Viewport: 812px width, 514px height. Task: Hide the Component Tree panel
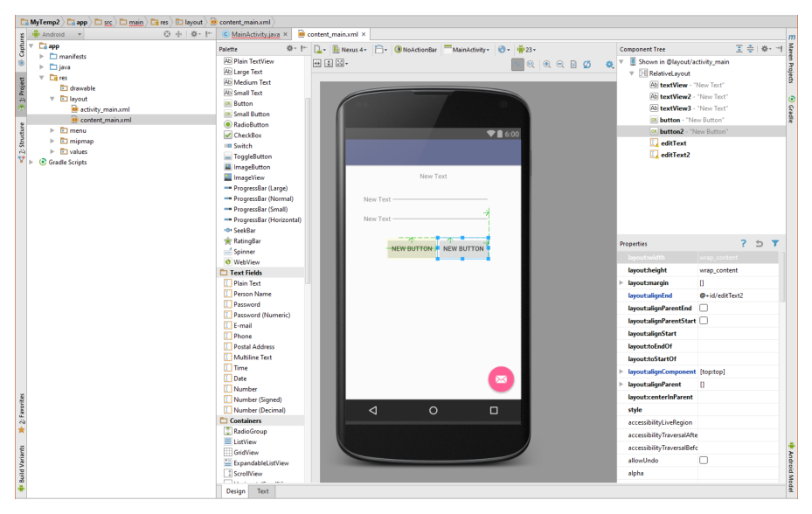779,49
